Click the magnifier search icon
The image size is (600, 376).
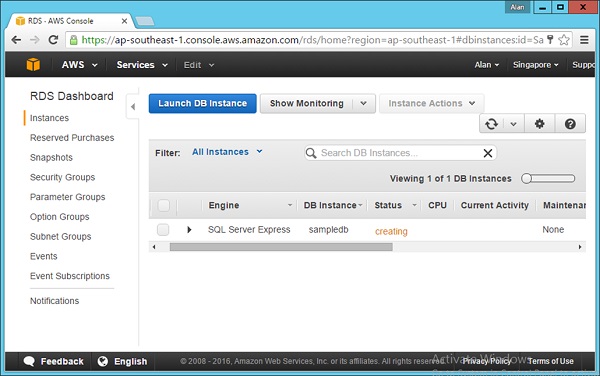(311, 153)
